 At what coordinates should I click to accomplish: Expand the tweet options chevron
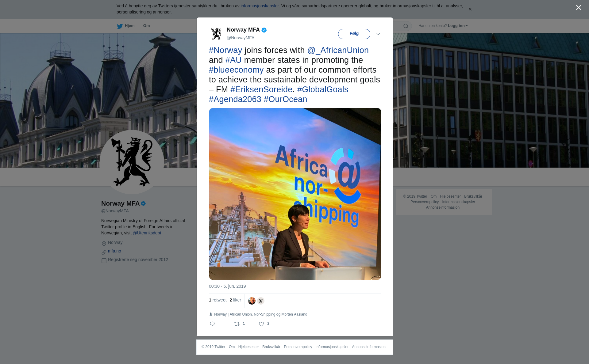click(x=378, y=34)
